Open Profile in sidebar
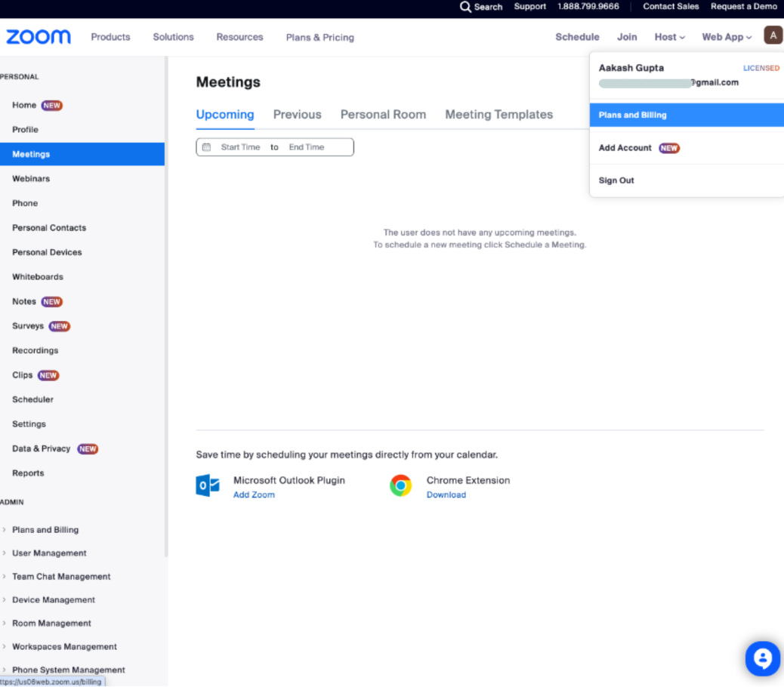784x687 pixels. [x=25, y=130]
